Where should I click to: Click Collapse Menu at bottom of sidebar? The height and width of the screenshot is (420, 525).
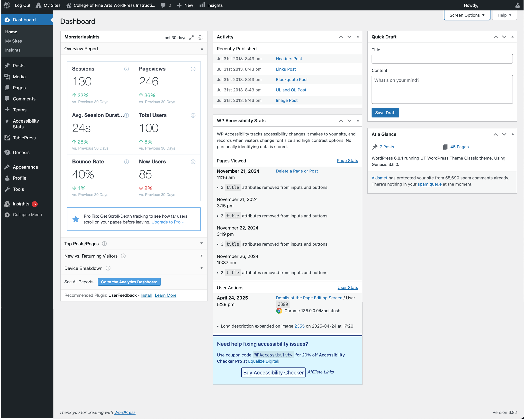[x=27, y=214]
